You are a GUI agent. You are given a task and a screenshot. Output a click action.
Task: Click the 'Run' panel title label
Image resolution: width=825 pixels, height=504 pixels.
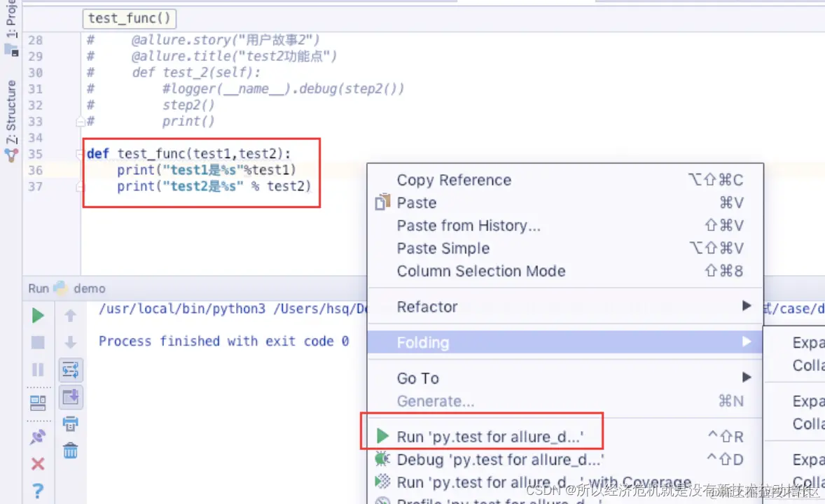(39, 288)
